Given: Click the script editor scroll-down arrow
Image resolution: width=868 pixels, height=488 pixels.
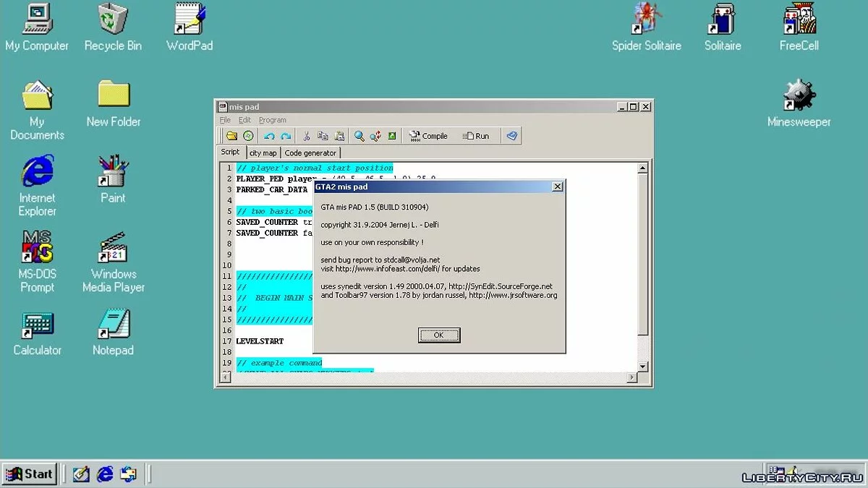Looking at the screenshot, I should [x=642, y=367].
